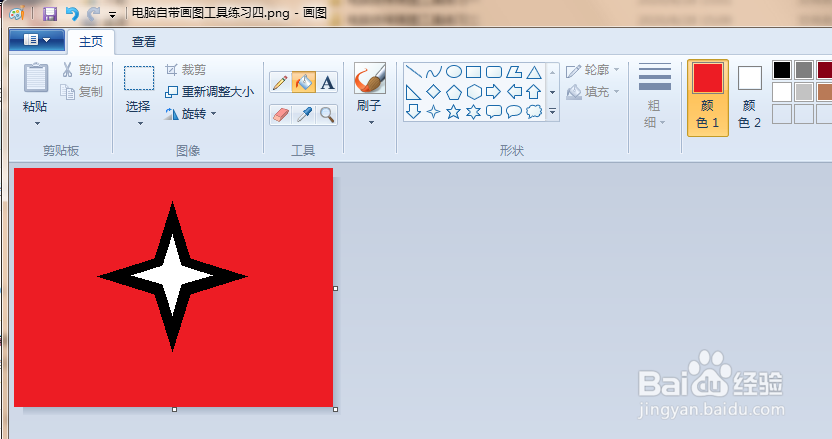Select the Six-point star shape
This screenshot has height=439, width=832.
(x=473, y=111)
